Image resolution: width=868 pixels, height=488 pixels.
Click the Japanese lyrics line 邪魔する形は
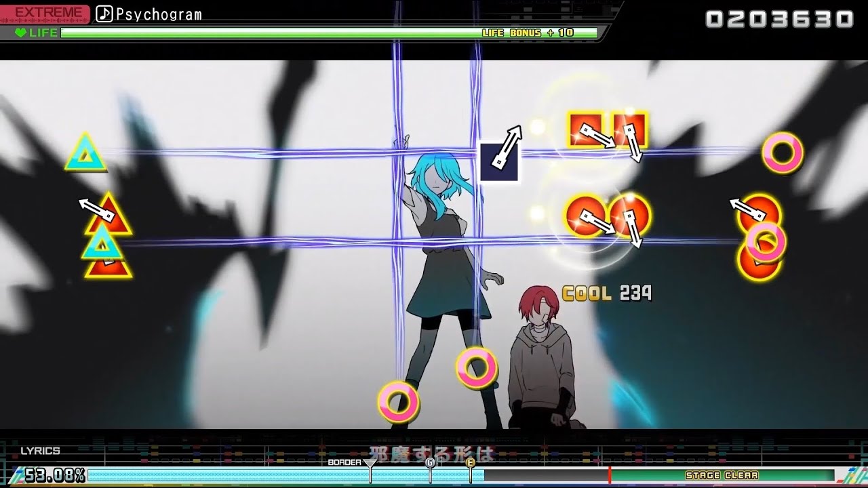tap(431, 454)
